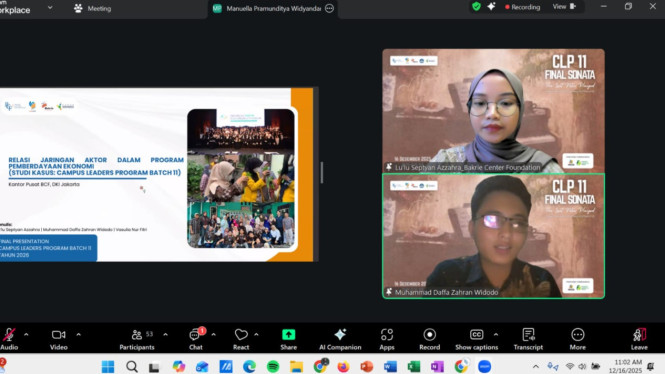665x374 pixels.
Task: Open Zoom Apps
Action: tap(387, 339)
